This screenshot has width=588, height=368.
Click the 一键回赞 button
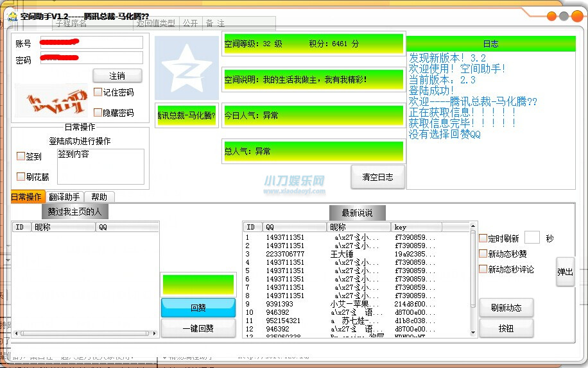click(198, 328)
